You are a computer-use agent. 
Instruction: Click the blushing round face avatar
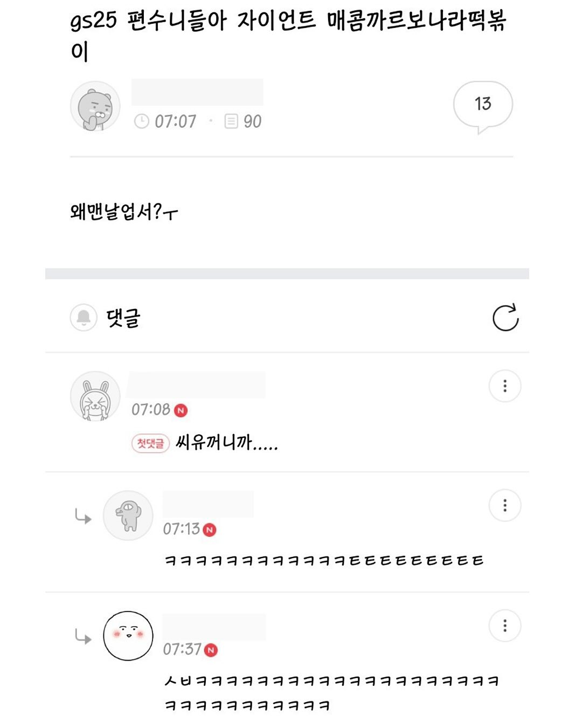[x=128, y=636]
